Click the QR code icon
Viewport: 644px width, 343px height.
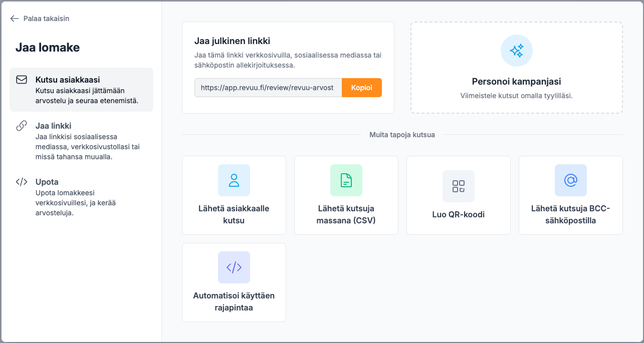coord(458,186)
